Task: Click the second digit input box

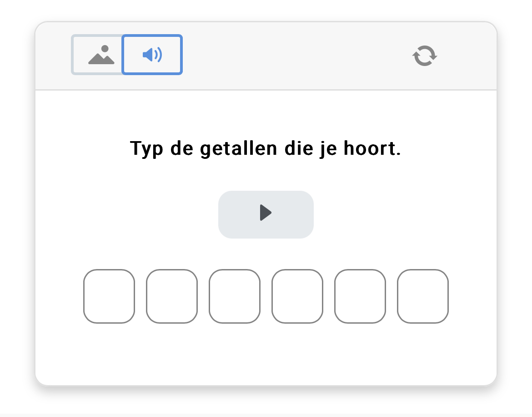Action: coord(172,296)
